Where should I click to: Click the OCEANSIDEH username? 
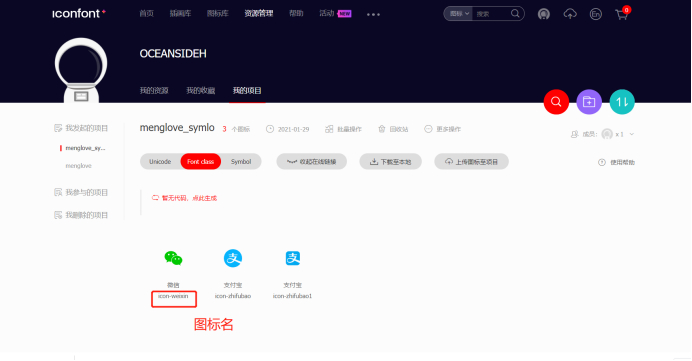(173, 53)
